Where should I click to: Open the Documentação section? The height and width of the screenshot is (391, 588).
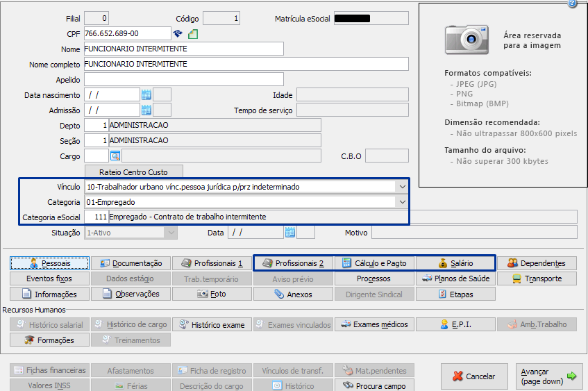(x=131, y=263)
